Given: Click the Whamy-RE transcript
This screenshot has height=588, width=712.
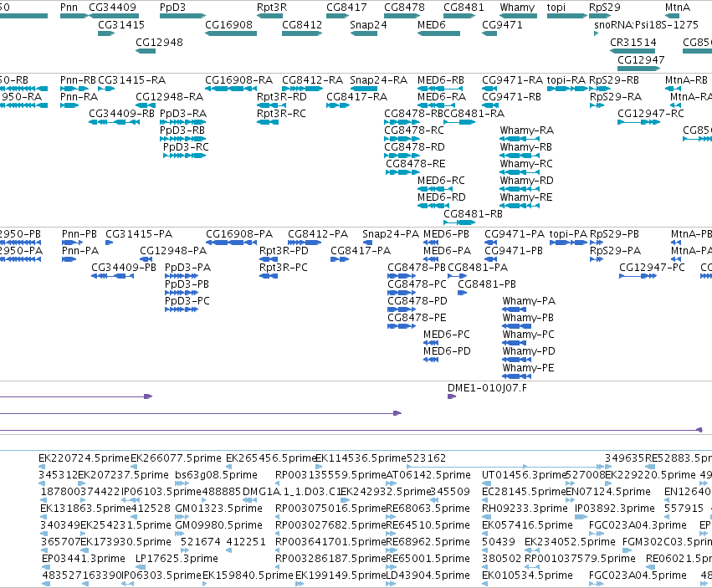Looking at the screenshot, I should point(520,206).
